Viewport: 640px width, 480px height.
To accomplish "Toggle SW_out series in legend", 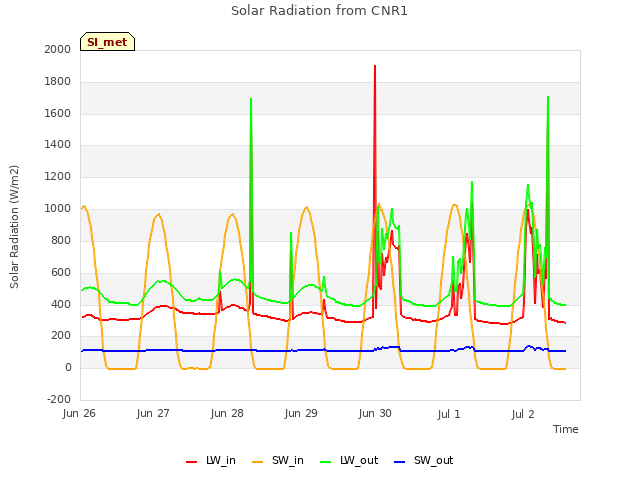I will point(424,460).
